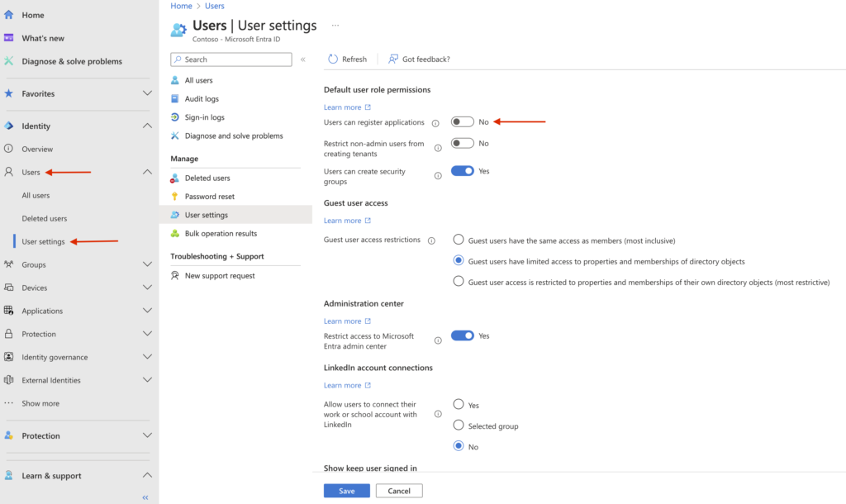Click the info icon next to Users can register applications

click(x=435, y=123)
